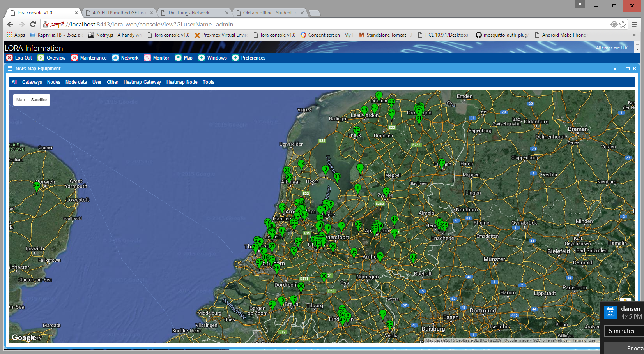The height and width of the screenshot is (354, 644).
Task: Open the Tools map menu
Action: pos(209,82)
